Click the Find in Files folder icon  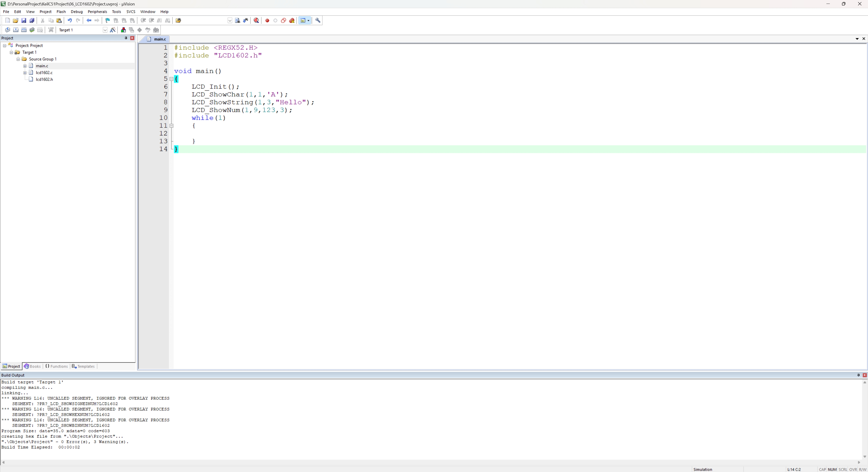tap(179, 21)
